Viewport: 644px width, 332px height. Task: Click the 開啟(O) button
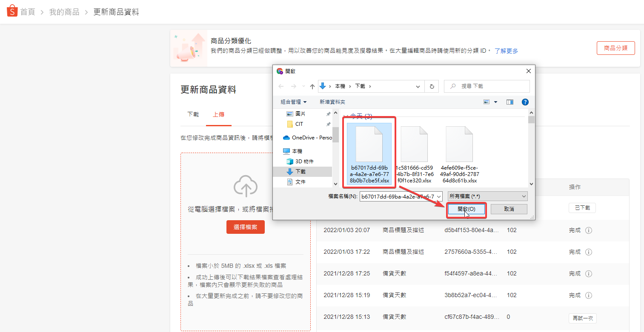(466, 209)
